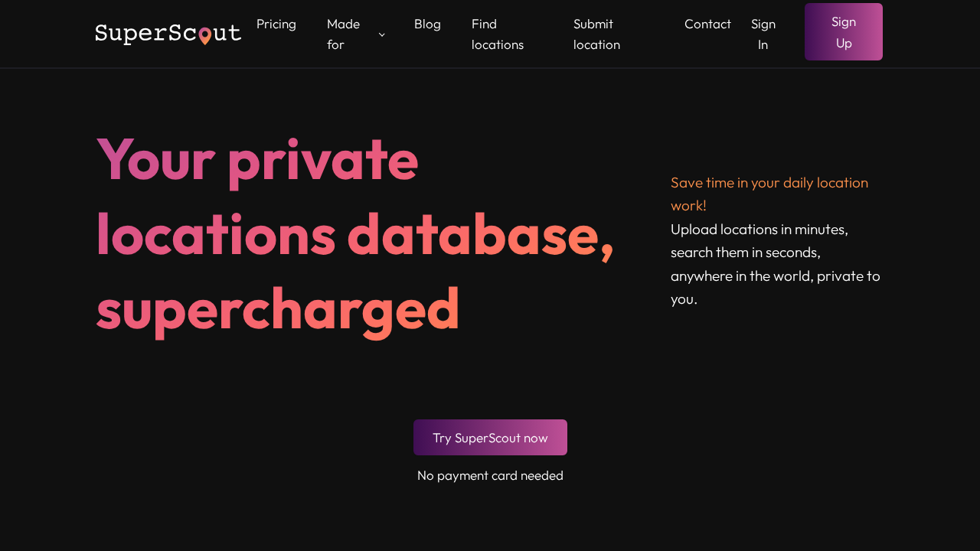Navigate to Find locations
Viewport: 980px width, 551px height.
498,34
